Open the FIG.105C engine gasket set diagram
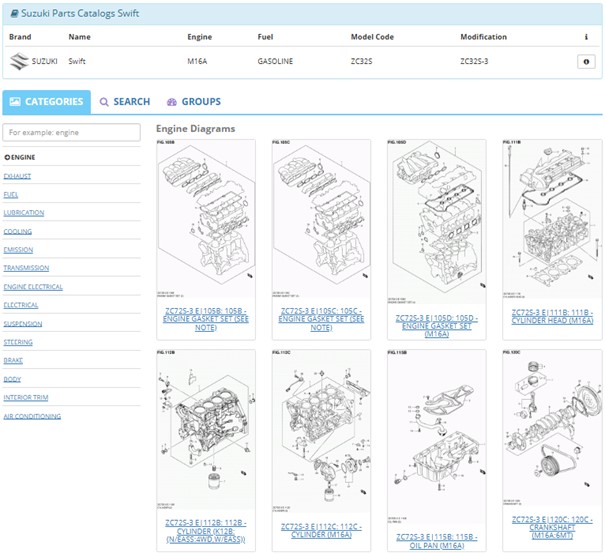The width and height of the screenshot is (605, 553). point(321,219)
